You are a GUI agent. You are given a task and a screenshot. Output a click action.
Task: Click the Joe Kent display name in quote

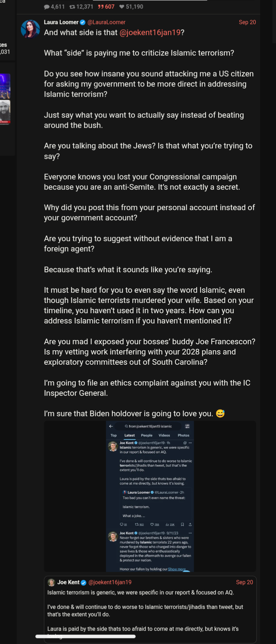pyautogui.click(x=68, y=582)
